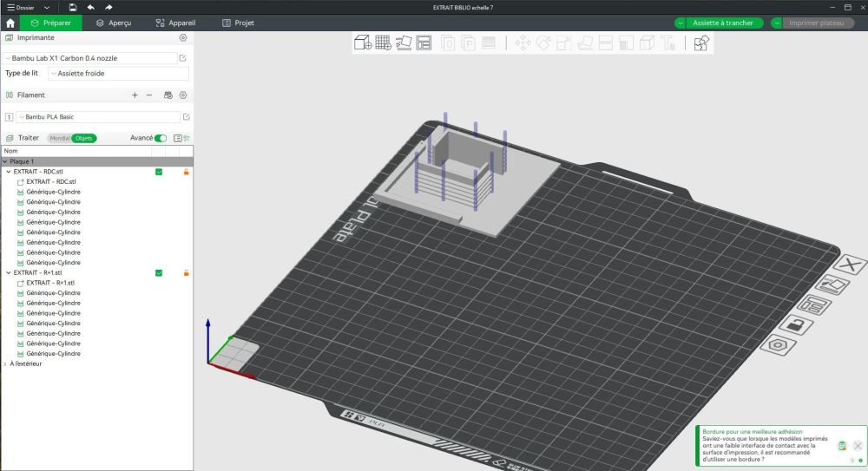Image resolution: width=868 pixels, height=471 pixels.
Task: Toggle the Avancé mode switch
Action: [x=161, y=138]
